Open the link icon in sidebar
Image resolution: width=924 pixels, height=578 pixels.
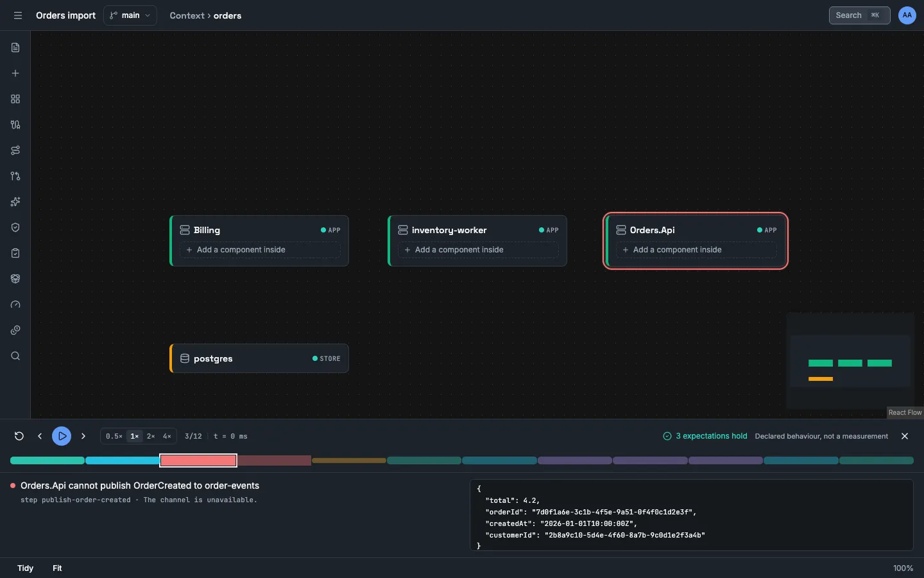pos(15,330)
